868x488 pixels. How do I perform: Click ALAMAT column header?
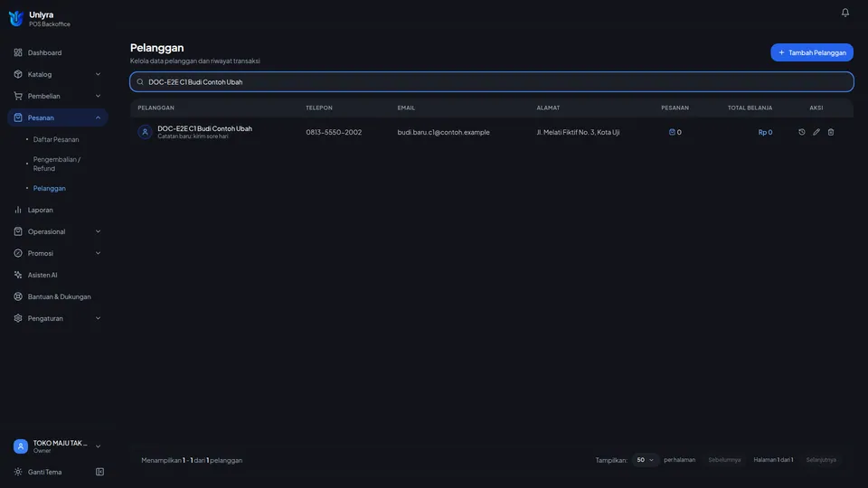(548, 108)
